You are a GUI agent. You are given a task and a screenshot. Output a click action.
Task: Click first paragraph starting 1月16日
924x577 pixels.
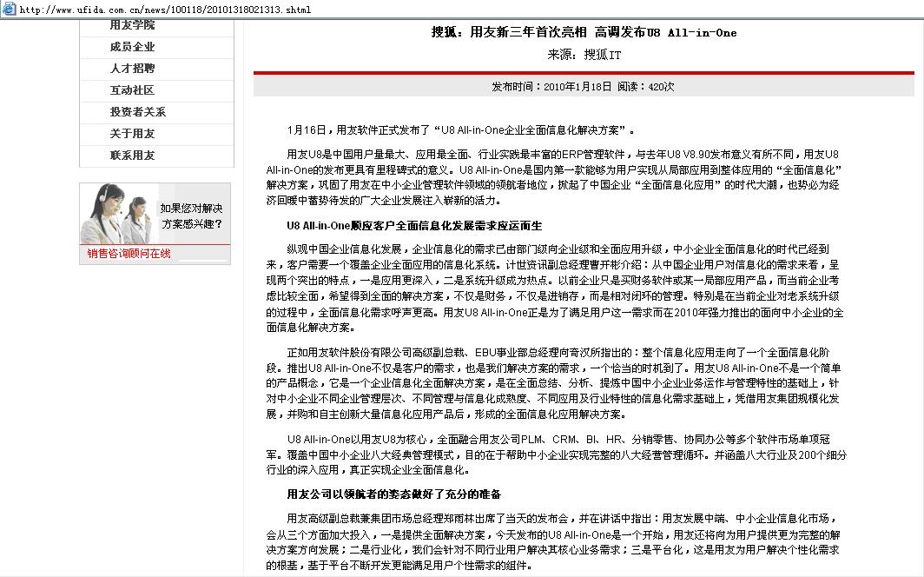pos(461,130)
